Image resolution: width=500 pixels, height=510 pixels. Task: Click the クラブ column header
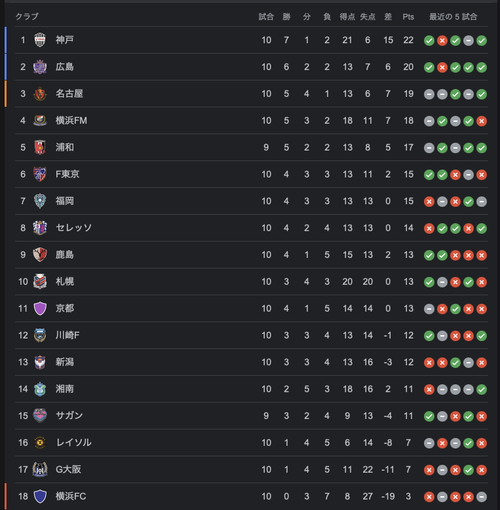click(x=27, y=16)
